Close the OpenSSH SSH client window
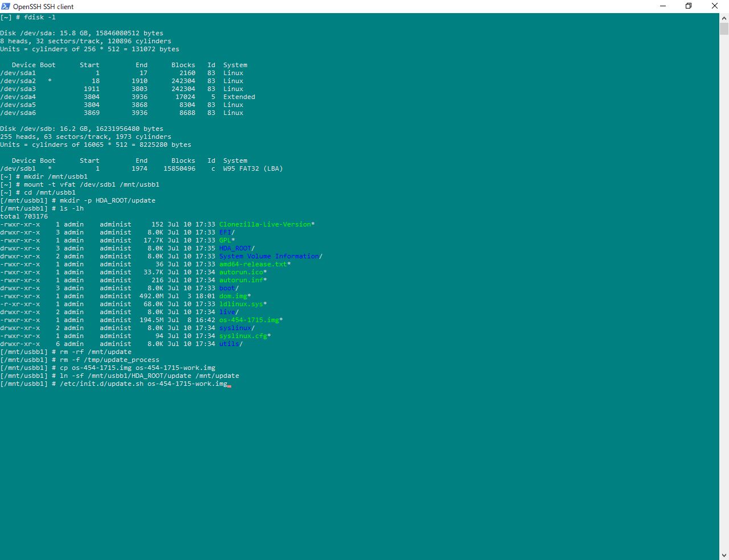729x560 pixels. point(715,6)
